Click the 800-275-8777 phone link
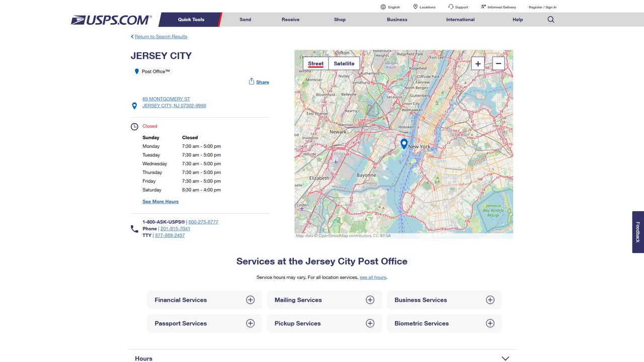This screenshot has height=362, width=644. (203, 222)
